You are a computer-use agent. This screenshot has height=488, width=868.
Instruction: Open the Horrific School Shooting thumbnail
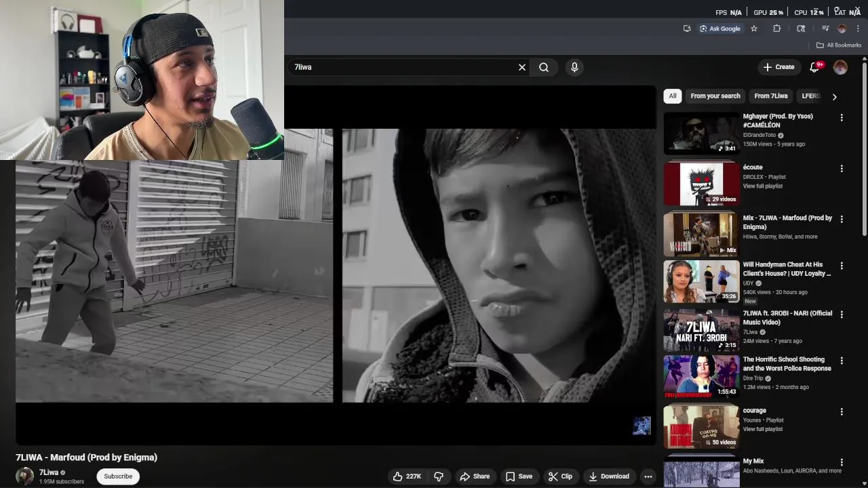tap(701, 376)
